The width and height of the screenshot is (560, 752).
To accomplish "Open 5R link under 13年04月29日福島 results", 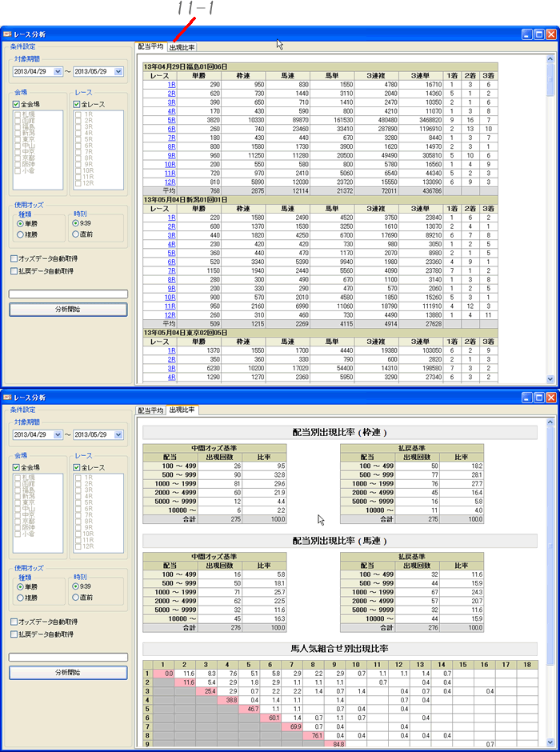I will click(171, 119).
